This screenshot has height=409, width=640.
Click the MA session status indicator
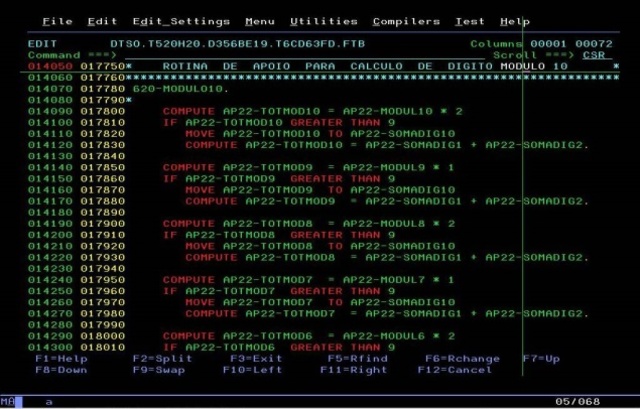tap(7, 402)
